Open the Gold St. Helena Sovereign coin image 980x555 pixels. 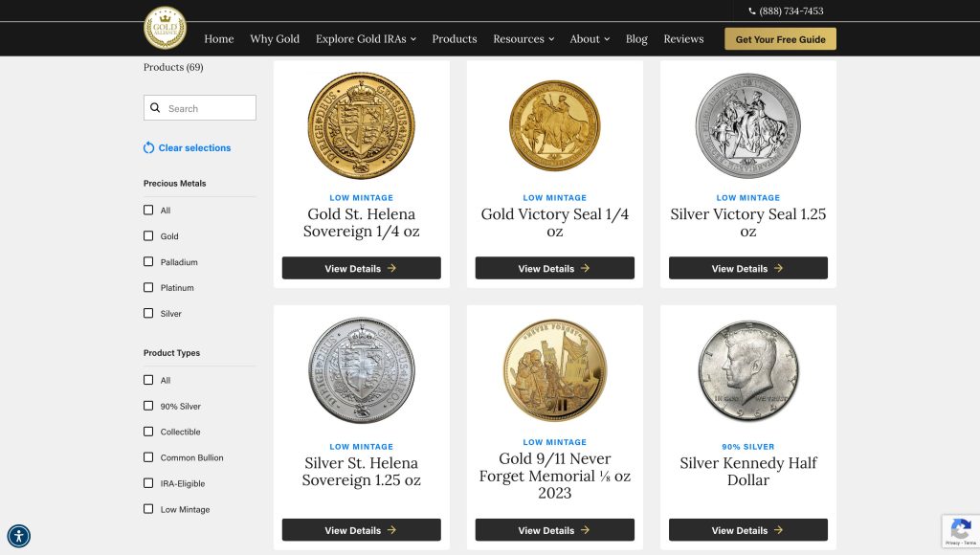[x=361, y=125]
